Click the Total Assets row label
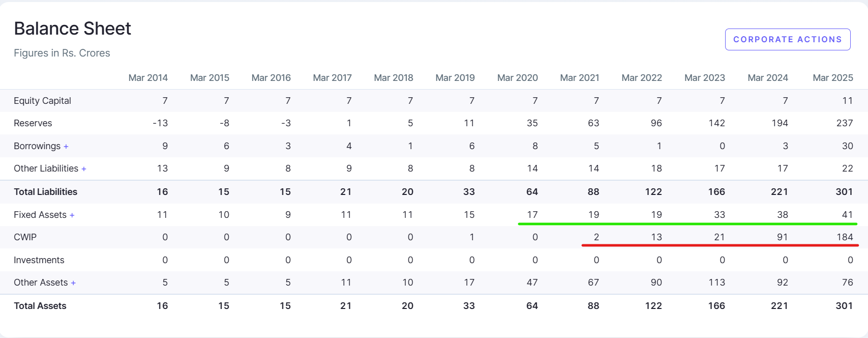 [40, 306]
